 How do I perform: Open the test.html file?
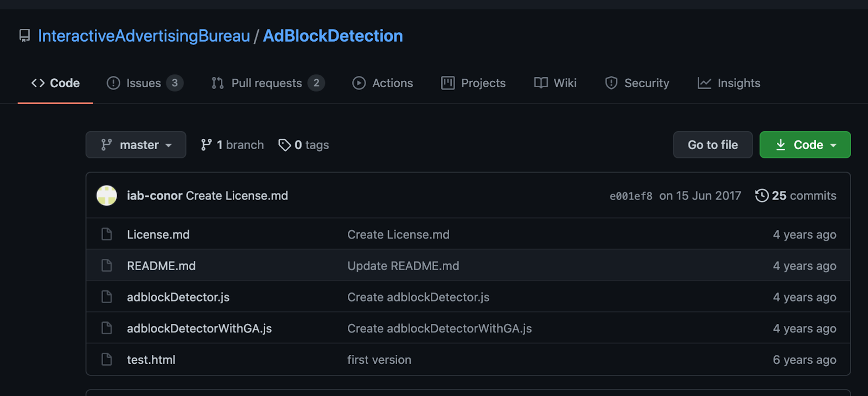tap(151, 360)
